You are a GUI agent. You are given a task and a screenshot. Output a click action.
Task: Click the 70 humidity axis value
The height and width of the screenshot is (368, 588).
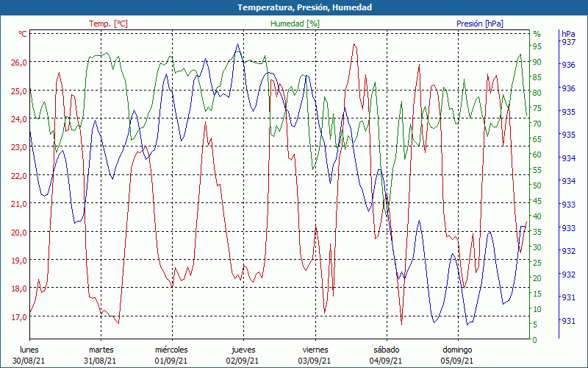tap(537, 124)
